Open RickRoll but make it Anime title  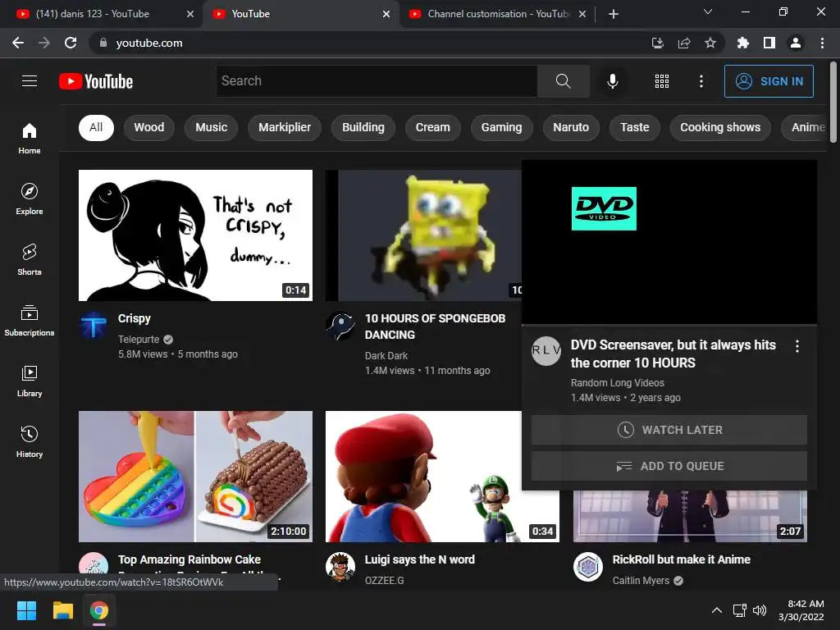pyautogui.click(x=682, y=559)
